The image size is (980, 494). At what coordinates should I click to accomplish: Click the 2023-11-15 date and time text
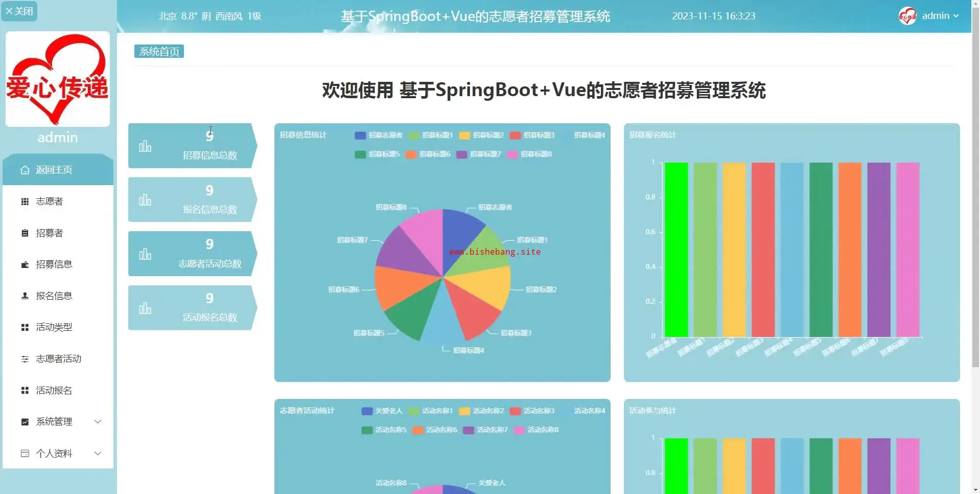pyautogui.click(x=713, y=16)
